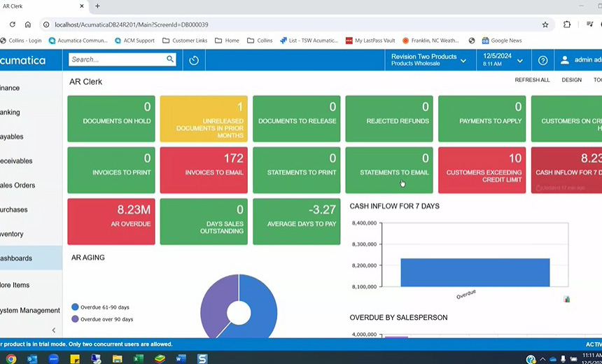The width and height of the screenshot is (602, 364).
Task: Open the Customer Links bookmark folder
Action: tap(185, 41)
